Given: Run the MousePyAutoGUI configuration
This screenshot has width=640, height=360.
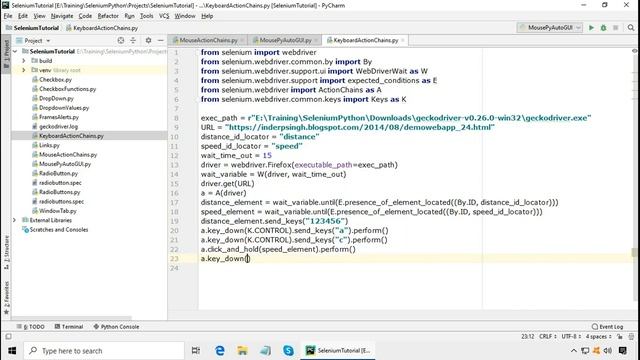Looking at the screenshot, I should pos(591,28).
